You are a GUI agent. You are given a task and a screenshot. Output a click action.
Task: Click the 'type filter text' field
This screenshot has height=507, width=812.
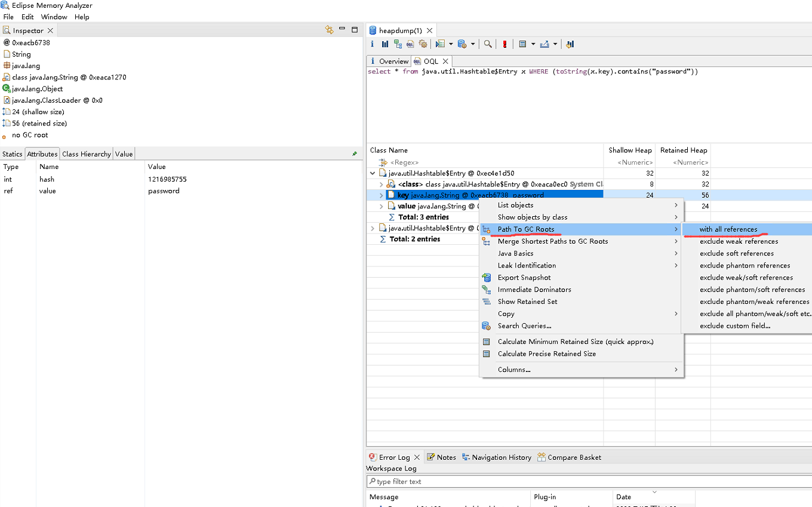coord(588,481)
